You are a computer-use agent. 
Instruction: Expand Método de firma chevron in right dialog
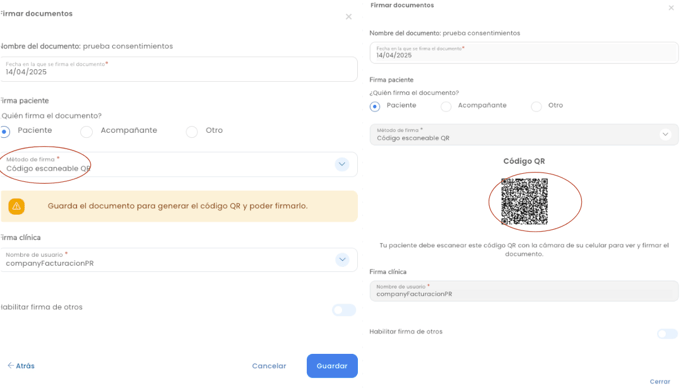tap(665, 134)
